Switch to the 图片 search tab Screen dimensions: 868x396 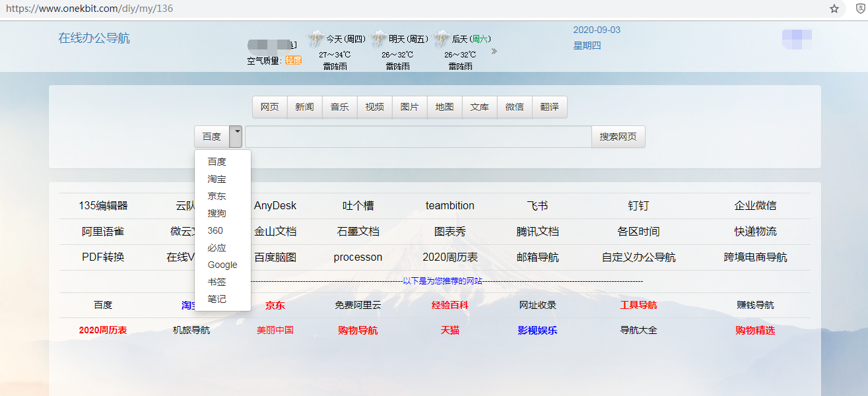(x=409, y=107)
